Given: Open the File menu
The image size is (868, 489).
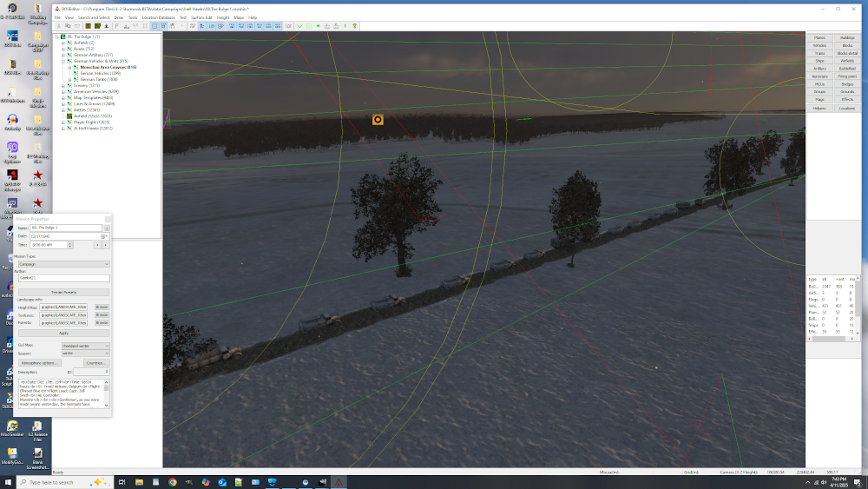Looking at the screenshot, I should click(x=57, y=17).
